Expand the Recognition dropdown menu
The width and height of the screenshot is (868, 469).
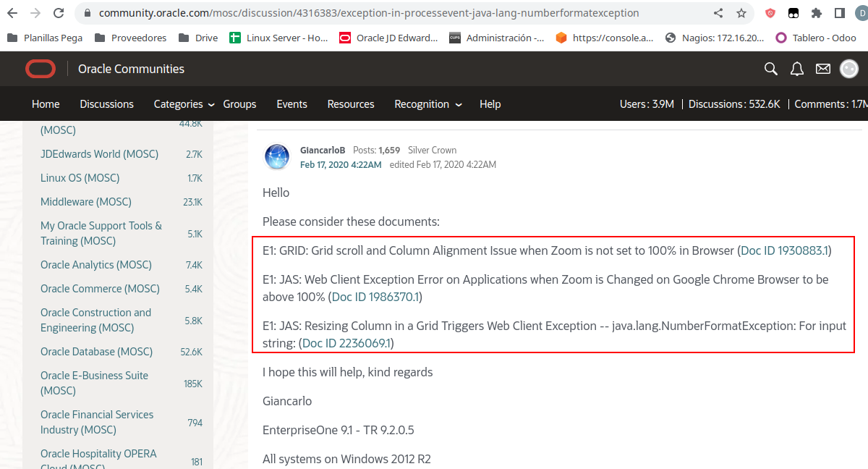point(427,104)
